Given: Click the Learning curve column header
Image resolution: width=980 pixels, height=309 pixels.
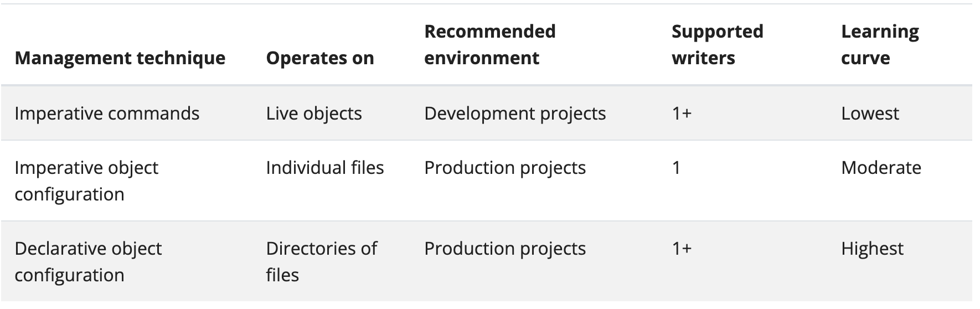Looking at the screenshot, I should pyautogui.click(x=879, y=45).
